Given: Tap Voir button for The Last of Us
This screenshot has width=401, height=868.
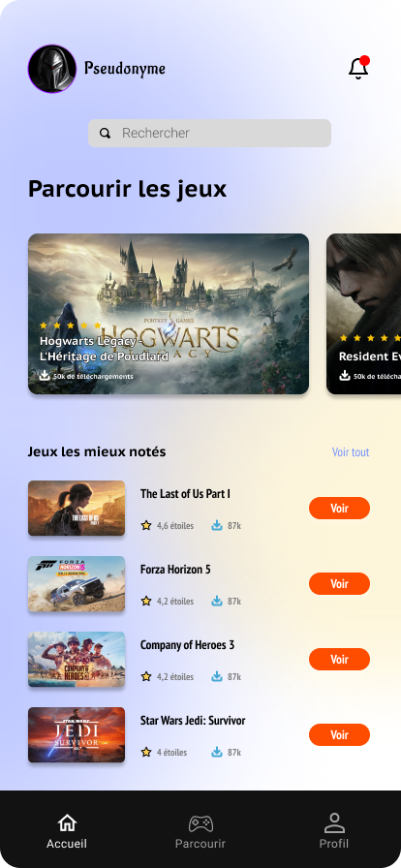Looking at the screenshot, I should tap(339, 509).
